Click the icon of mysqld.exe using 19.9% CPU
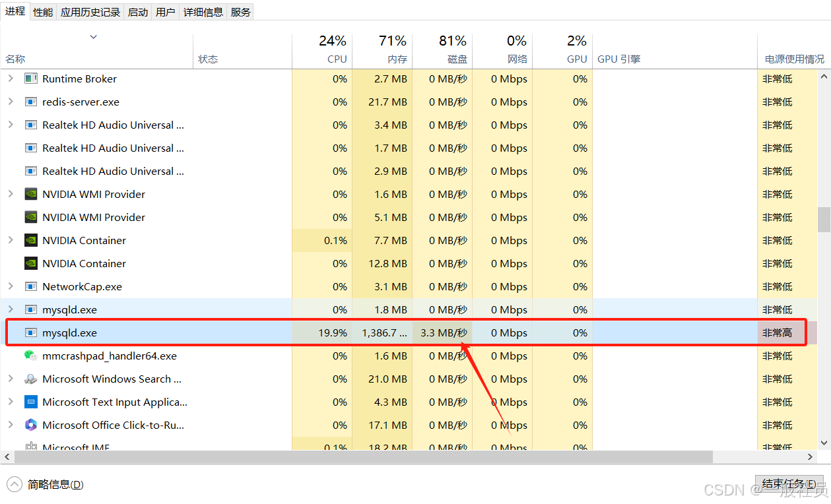831x504 pixels. 31,332
